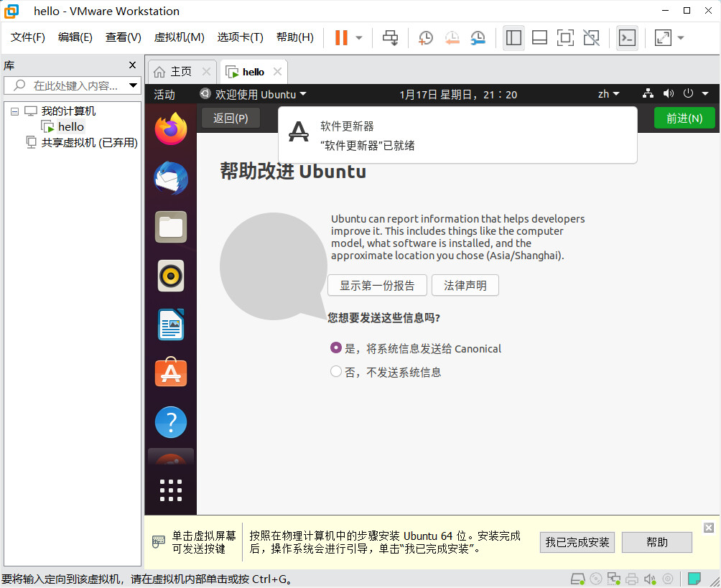Launch Thunderbird mail from the dock

coord(171,178)
